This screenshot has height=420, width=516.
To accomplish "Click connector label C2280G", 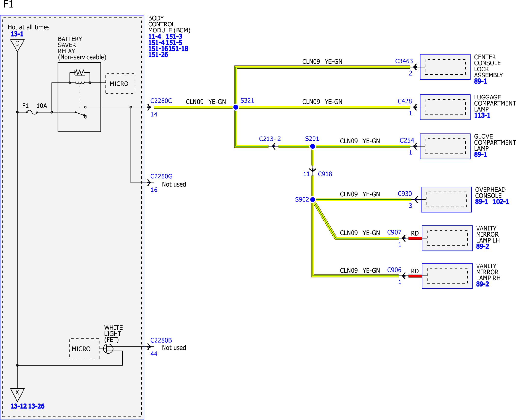I will (161, 176).
